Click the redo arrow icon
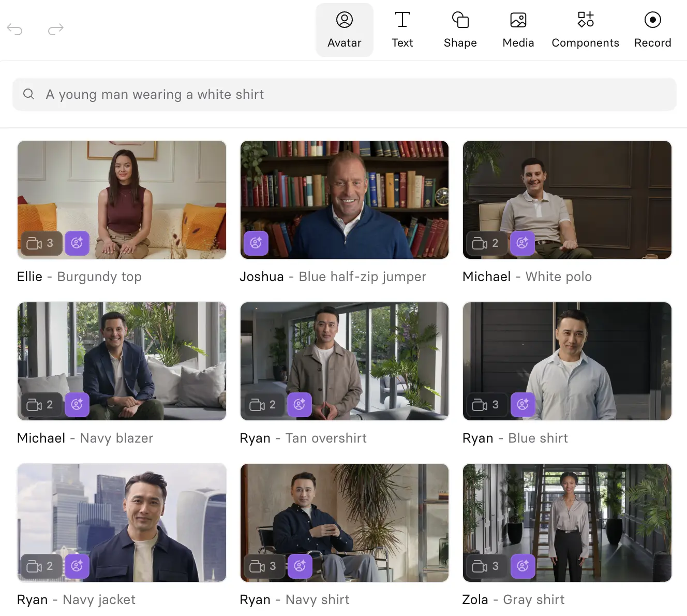This screenshot has width=687, height=616. point(56,30)
